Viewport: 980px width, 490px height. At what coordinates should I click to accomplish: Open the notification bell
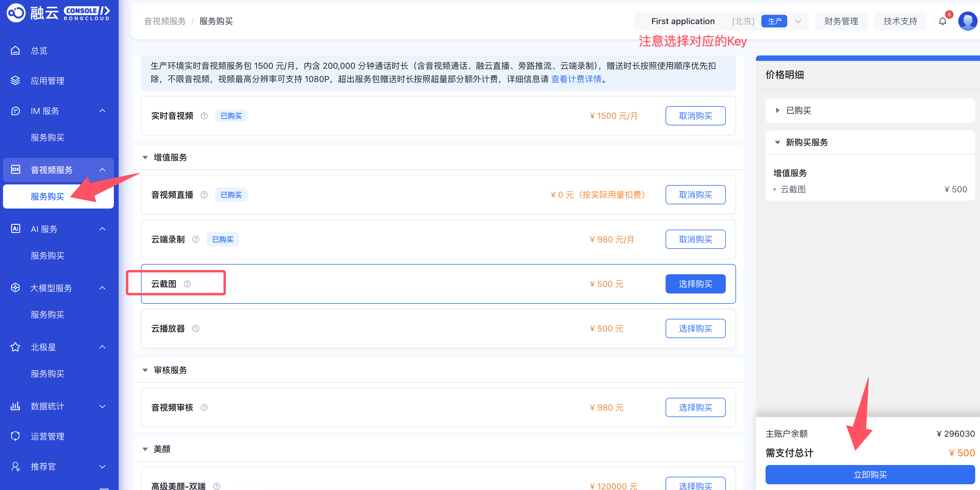point(943,21)
